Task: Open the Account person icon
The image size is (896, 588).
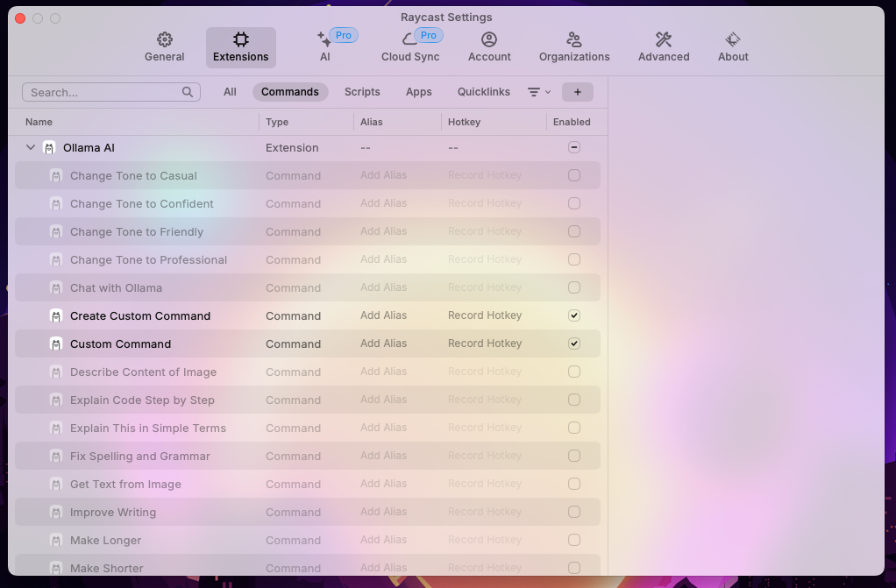Action: pyautogui.click(x=489, y=39)
